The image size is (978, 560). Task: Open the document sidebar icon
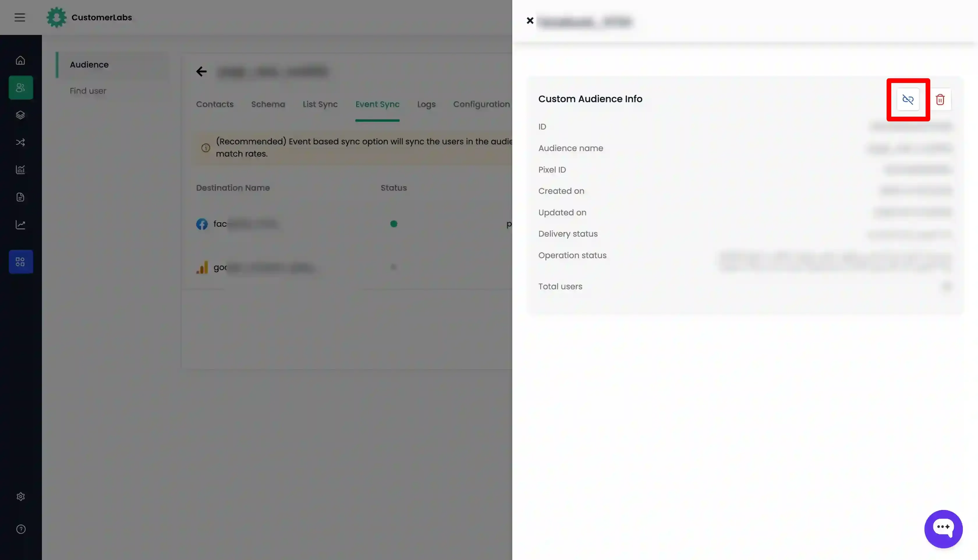point(20,197)
